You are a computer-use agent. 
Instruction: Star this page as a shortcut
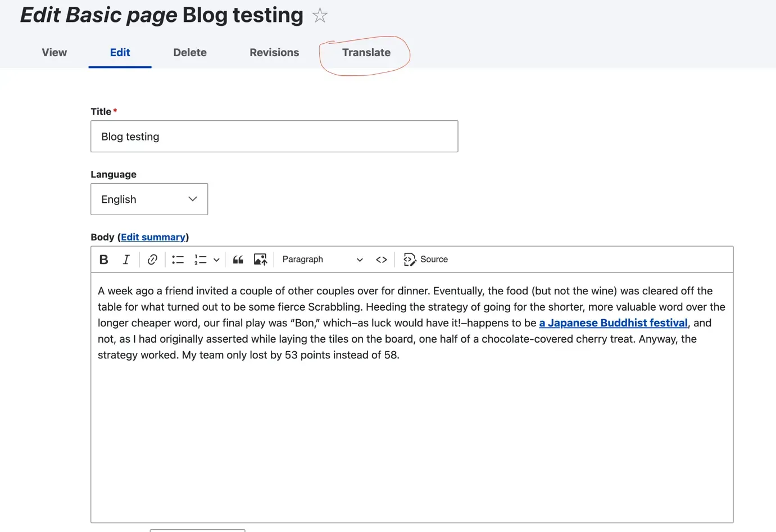(320, 15)
